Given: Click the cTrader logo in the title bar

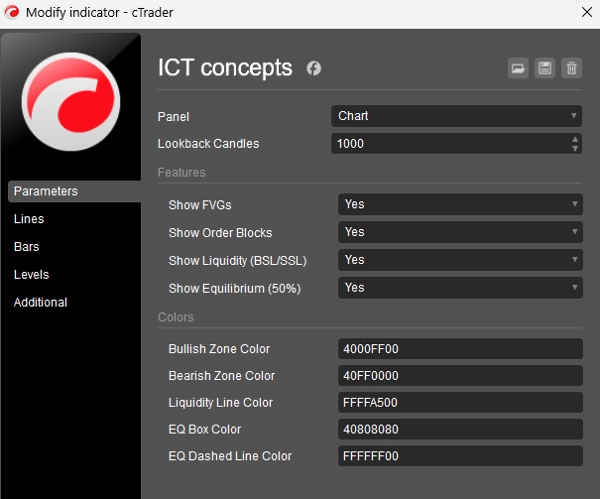Looking at the screenshot, I should point(11,12).
